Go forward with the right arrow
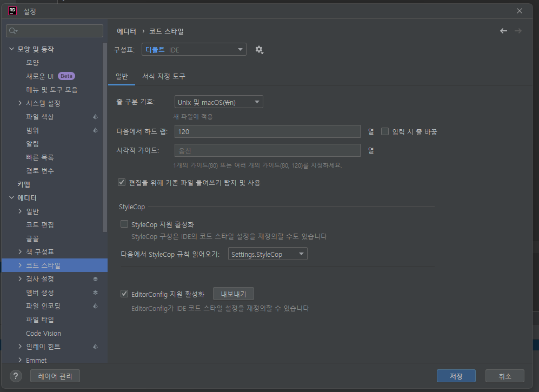Viewport: 539px width, 392px height. pos(518,31)
